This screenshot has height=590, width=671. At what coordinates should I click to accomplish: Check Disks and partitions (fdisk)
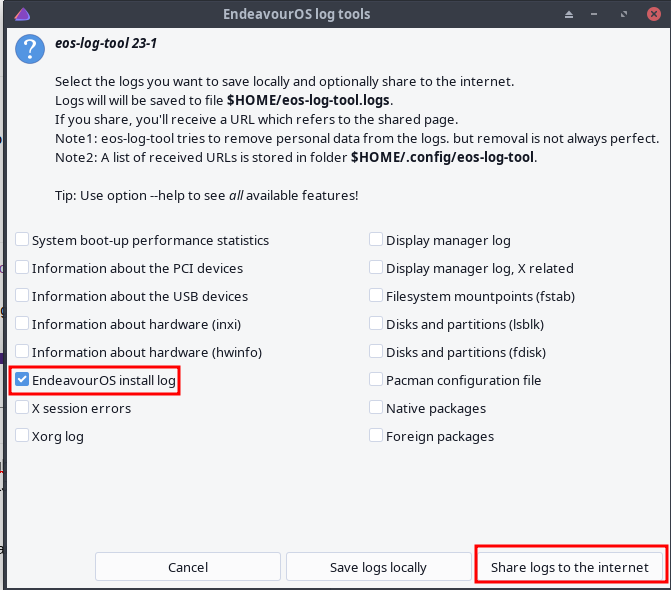(x=376, y=351)
